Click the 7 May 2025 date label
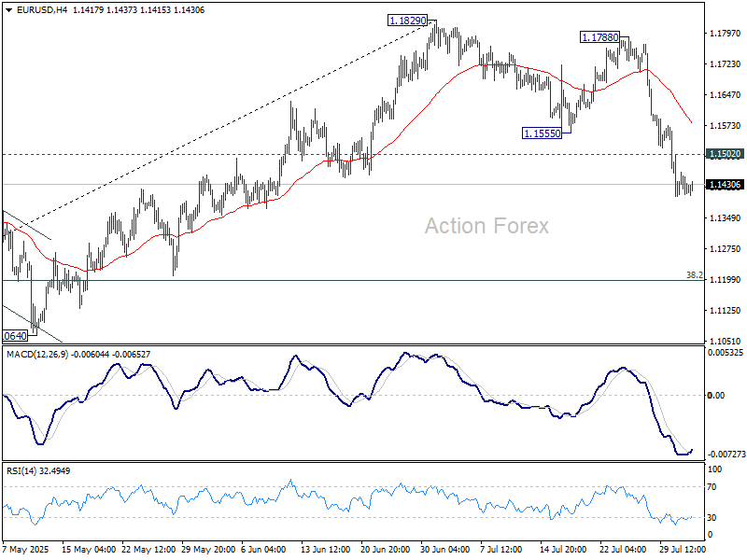The width and height of the screenshot is (747, 560). click(x=26, y=549)
